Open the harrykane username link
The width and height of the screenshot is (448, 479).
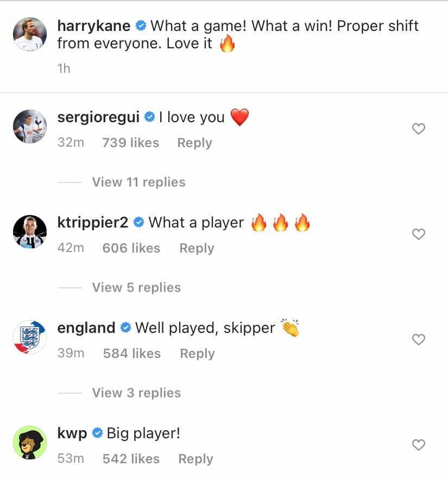click(93, 26)
